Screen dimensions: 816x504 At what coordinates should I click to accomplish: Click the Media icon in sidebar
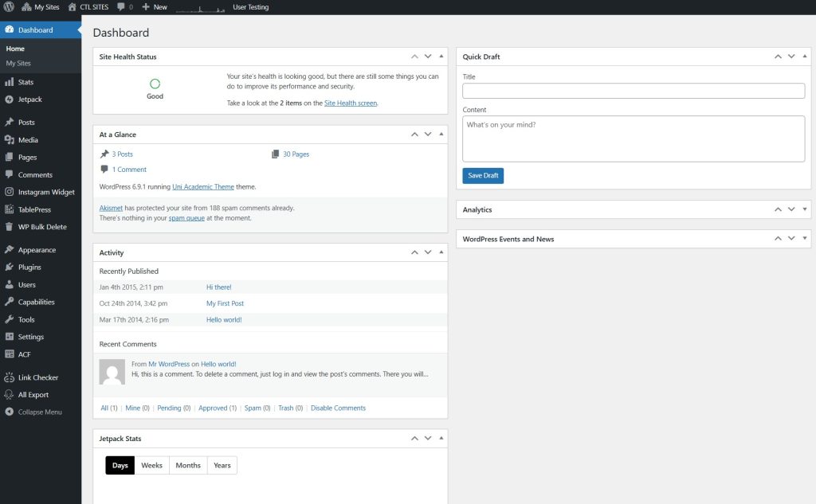10,139
